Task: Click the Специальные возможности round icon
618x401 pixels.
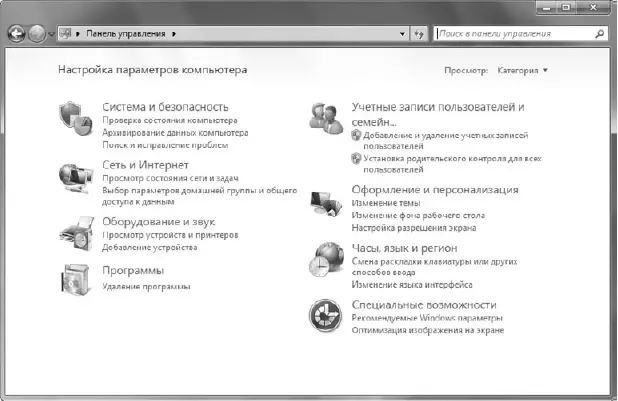Action: tap(325, 315)
